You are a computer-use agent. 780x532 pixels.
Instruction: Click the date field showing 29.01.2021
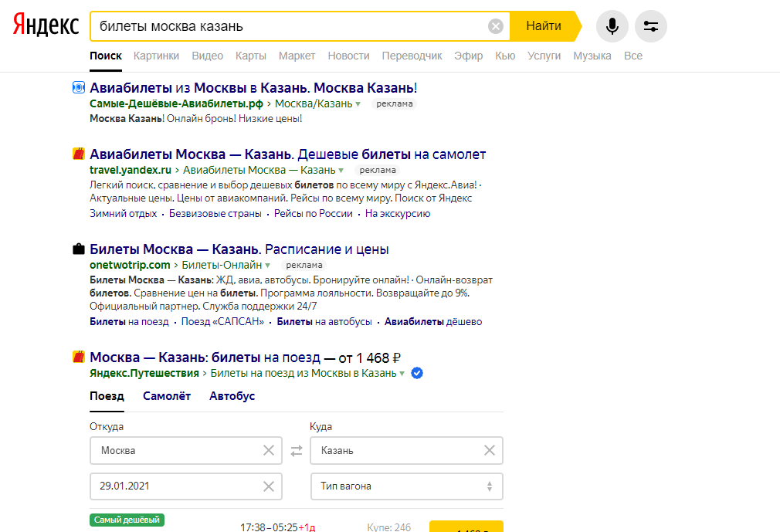(x=186, y=486)
